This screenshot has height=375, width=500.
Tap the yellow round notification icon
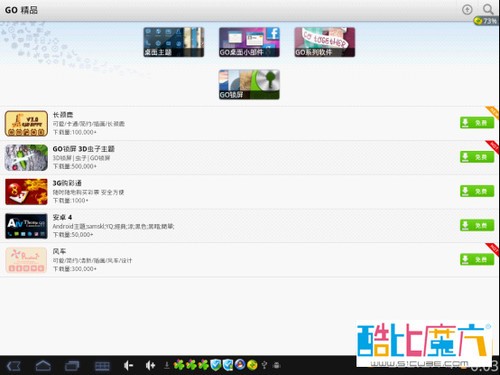point(252,365)
